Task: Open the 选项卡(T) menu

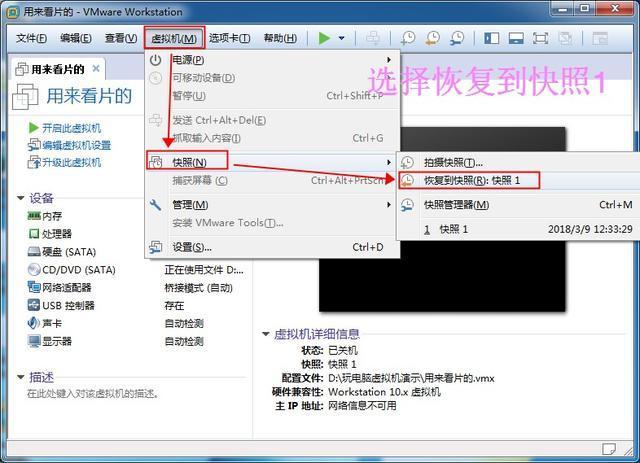Action: tap(229, 38)
